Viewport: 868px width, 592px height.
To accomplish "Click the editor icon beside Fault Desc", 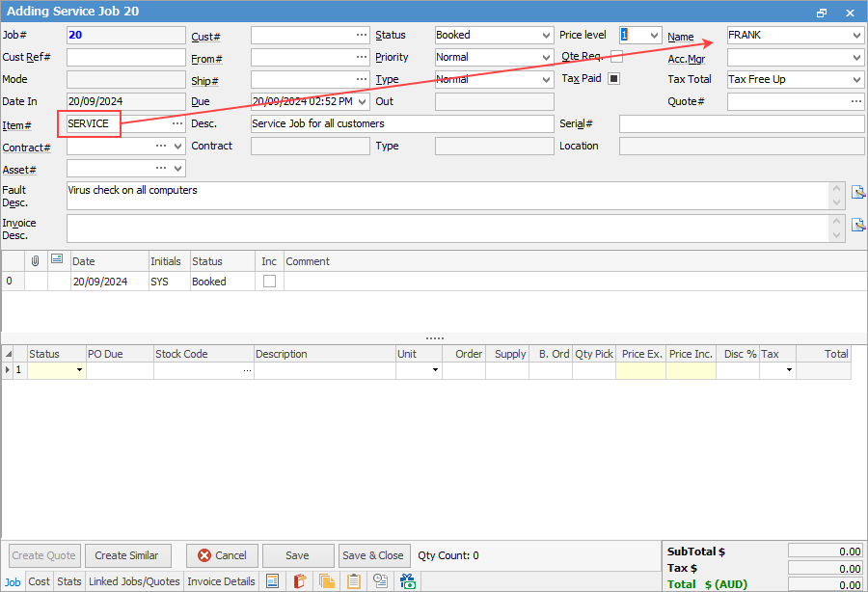I will point(857,192).
